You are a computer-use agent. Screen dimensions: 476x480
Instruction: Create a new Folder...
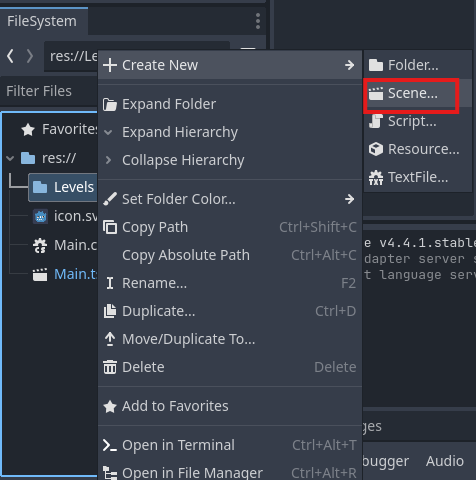click(x=418, y=65)
